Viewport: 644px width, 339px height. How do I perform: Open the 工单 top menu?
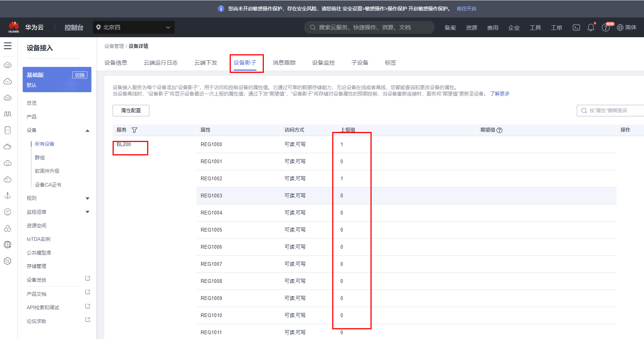557,28
